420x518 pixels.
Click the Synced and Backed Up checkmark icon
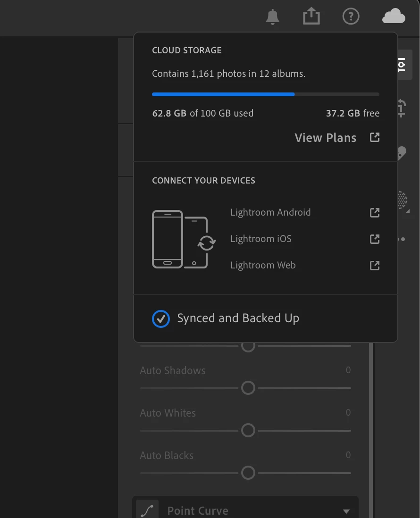coord(161,319)
